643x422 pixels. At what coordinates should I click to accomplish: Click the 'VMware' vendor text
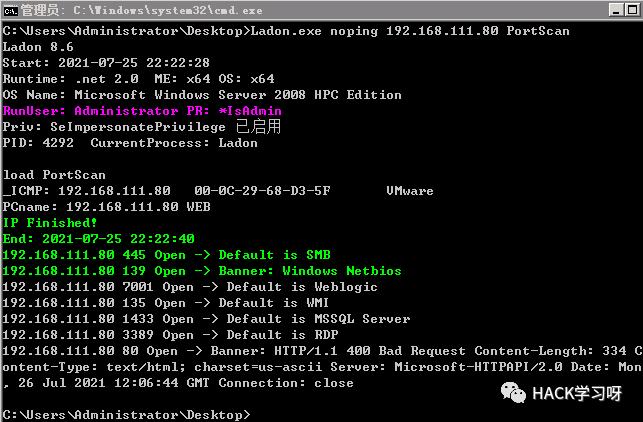[410, 191]
